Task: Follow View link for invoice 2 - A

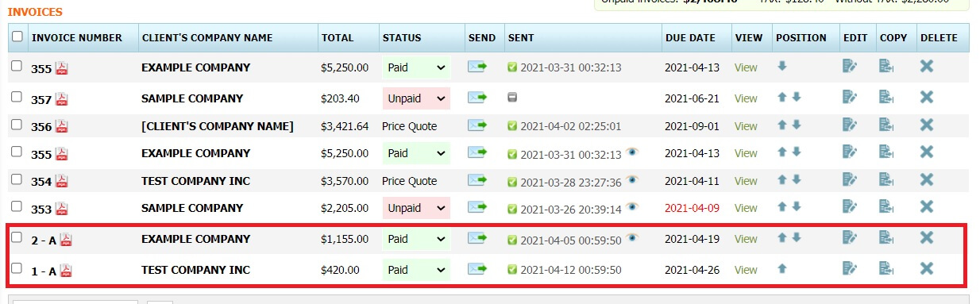Action: [746, 239]
